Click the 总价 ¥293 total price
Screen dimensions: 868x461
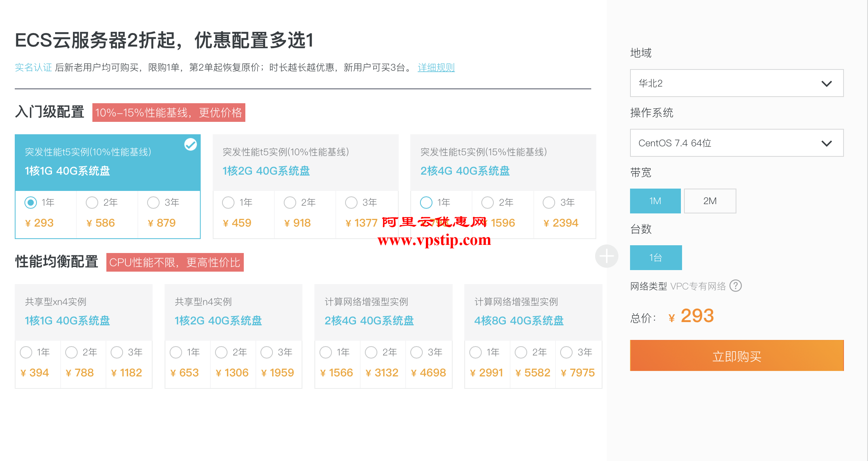pos(691,316)
